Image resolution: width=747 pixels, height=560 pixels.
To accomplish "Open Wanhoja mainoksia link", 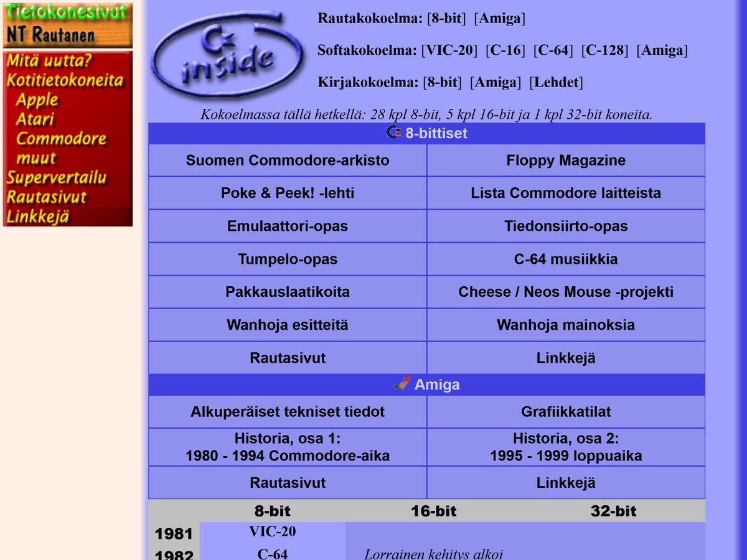I will (x=566, y=325).
